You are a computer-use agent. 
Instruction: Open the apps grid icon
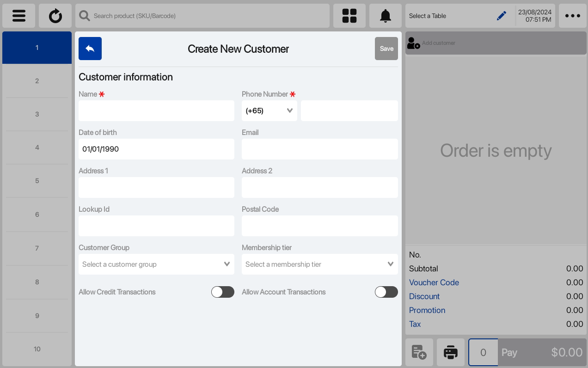tap(349, 15)
